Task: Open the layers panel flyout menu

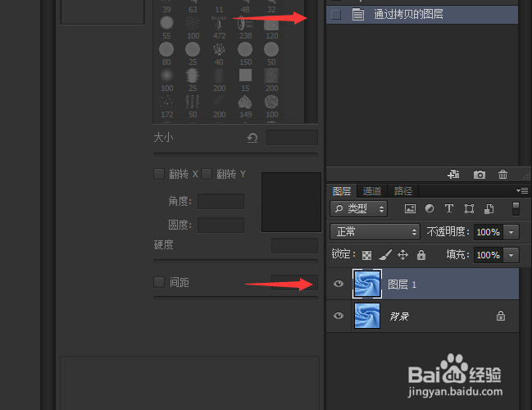Action: tap(522, 191)
